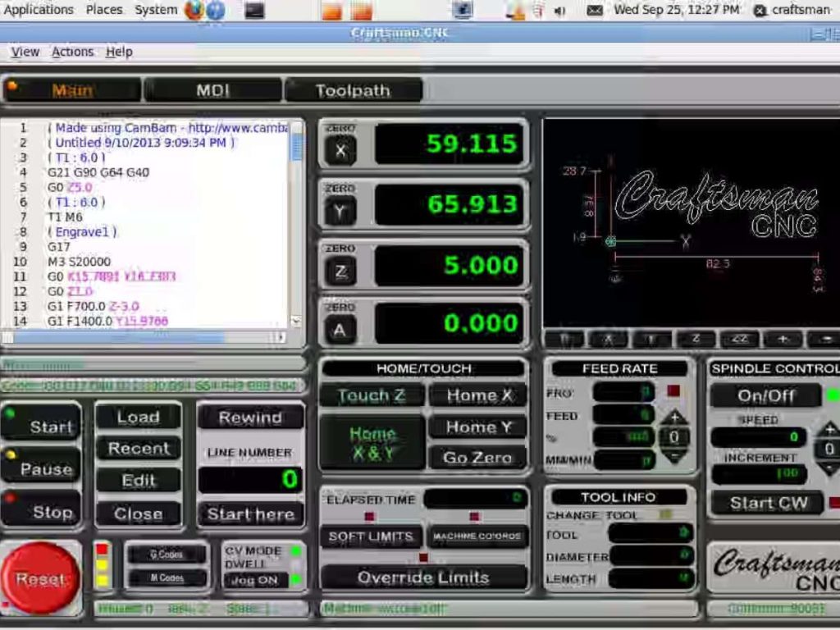Open the volume control speaker icon

point(559,10)
